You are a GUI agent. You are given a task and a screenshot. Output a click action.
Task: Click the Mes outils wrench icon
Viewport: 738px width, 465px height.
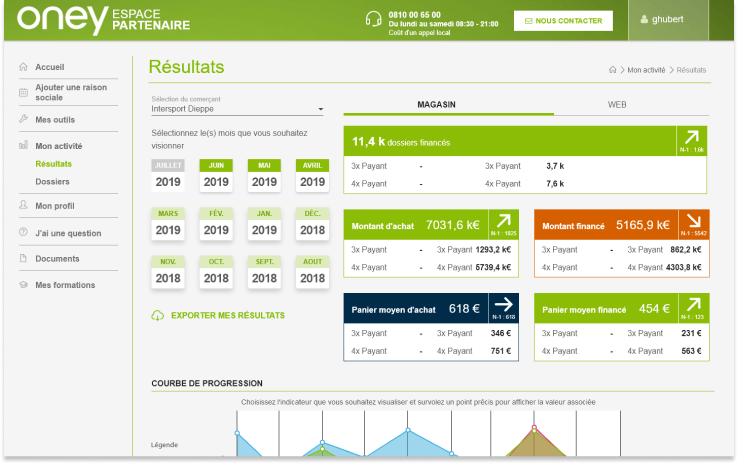point(24,119)
